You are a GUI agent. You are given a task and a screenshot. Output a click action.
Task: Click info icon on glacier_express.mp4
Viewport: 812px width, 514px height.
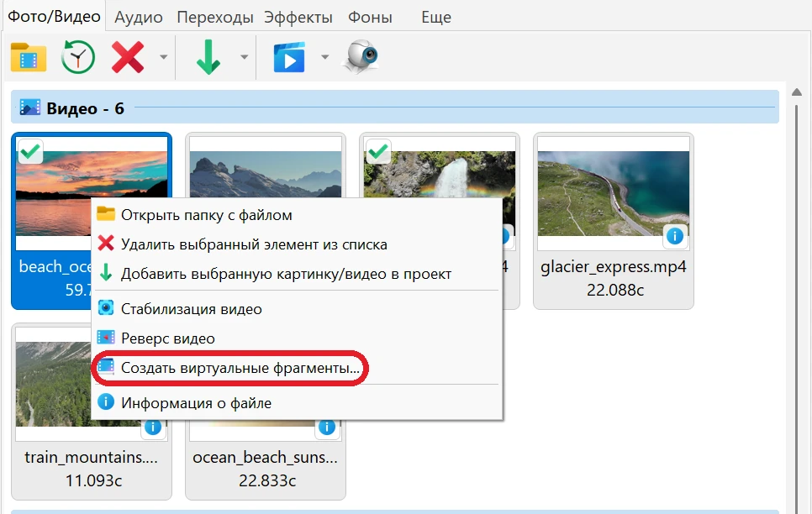coord(674,237)
